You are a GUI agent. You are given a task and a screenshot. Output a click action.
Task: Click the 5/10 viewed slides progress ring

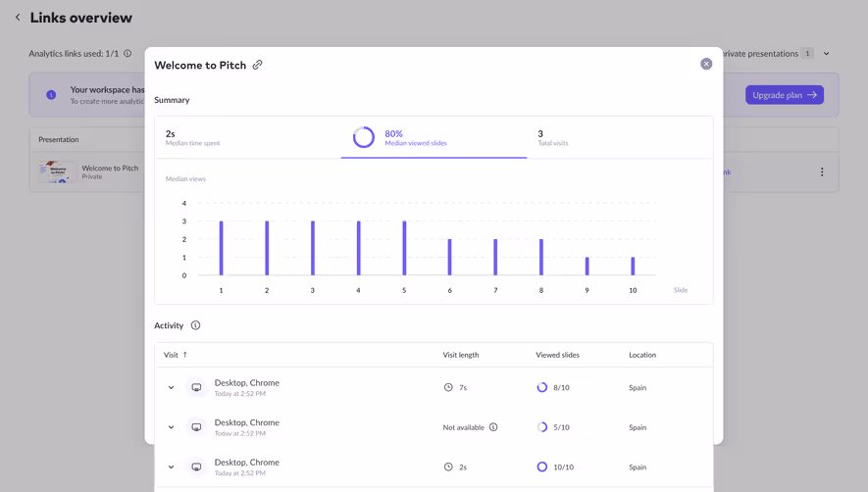pyautogui.click(x=542, y=427)
